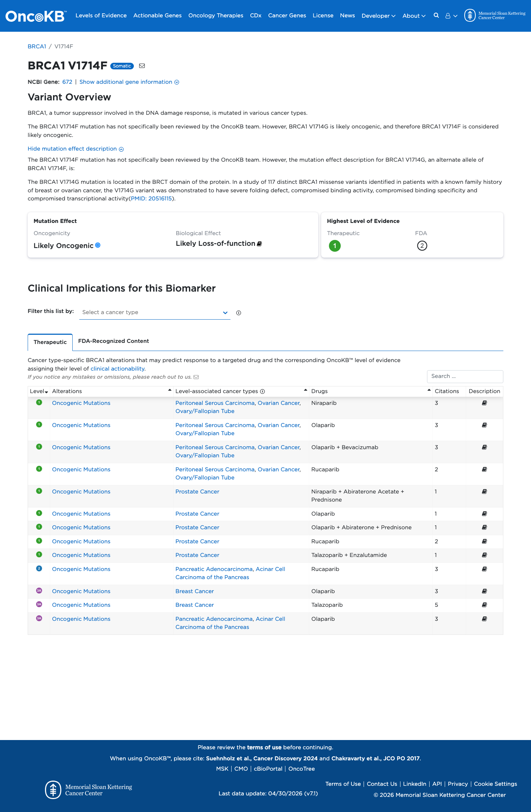Viewport: 531px width, 812px height.
Task: Click Suehnholz et al. citation link
Action: [262, 758]
